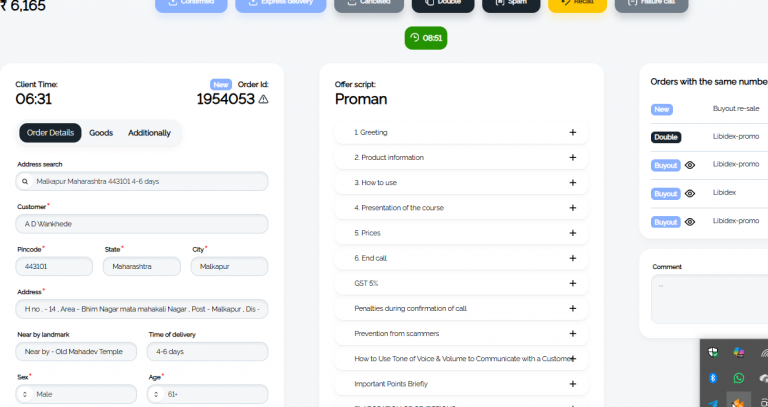768x407 pixels.
Task: Click the Near by landmark field
Action: coord(76,352)
